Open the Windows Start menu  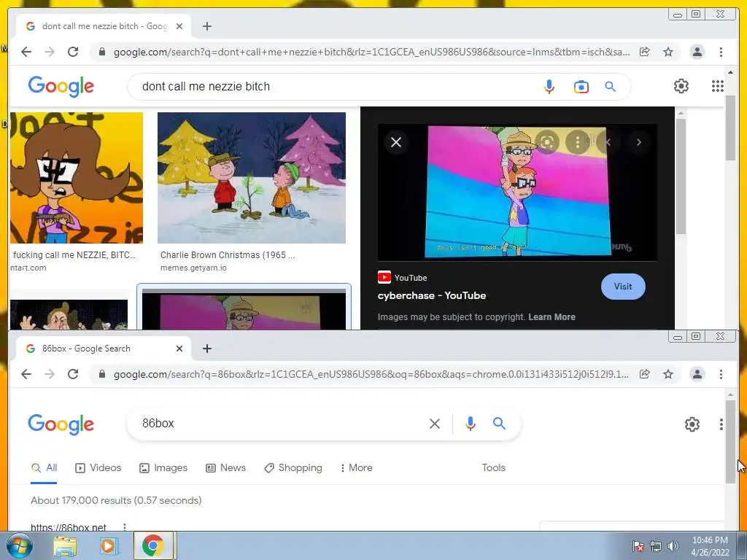[x=19, y=546]
